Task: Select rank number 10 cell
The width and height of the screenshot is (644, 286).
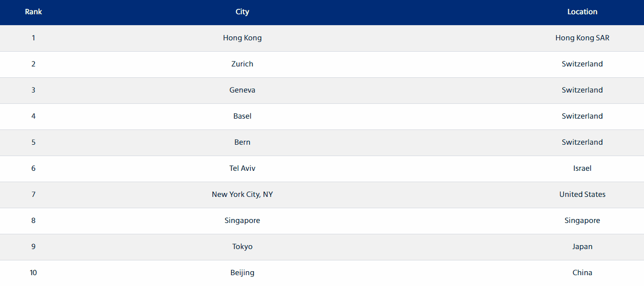Action: [33, 273]
